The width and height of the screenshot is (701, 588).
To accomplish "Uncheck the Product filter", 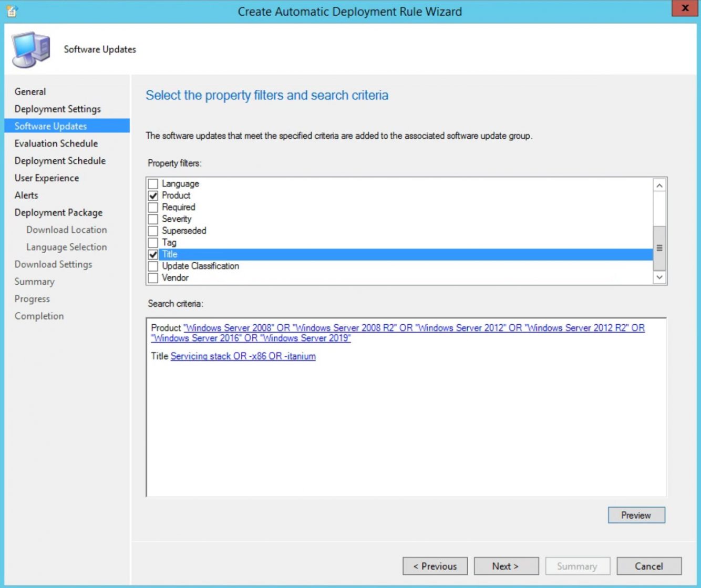I will 153,195.
